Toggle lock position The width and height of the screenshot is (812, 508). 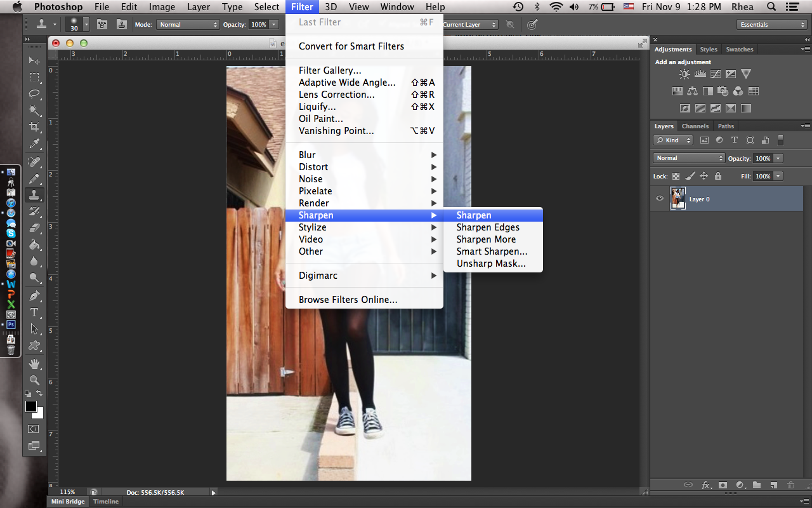(x=704, y=176)
